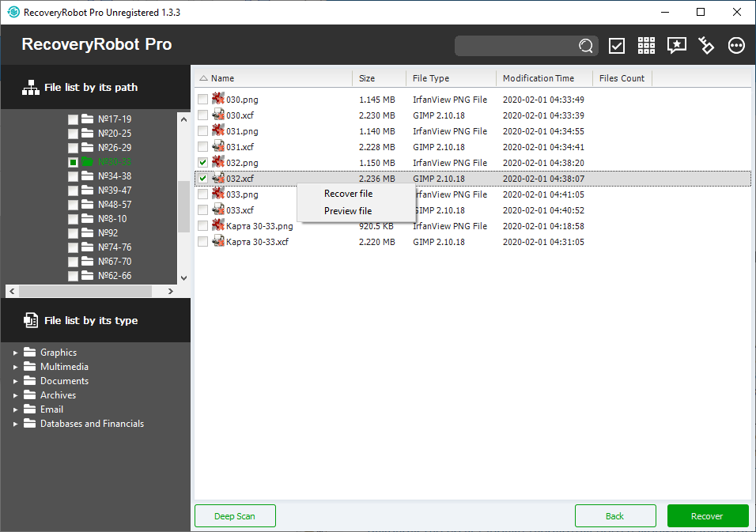Click the Back button

click(x=615, y=516)
